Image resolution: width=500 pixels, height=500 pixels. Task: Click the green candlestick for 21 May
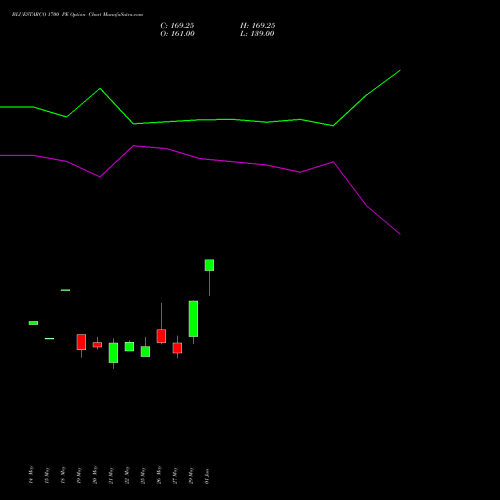(113, 353)
